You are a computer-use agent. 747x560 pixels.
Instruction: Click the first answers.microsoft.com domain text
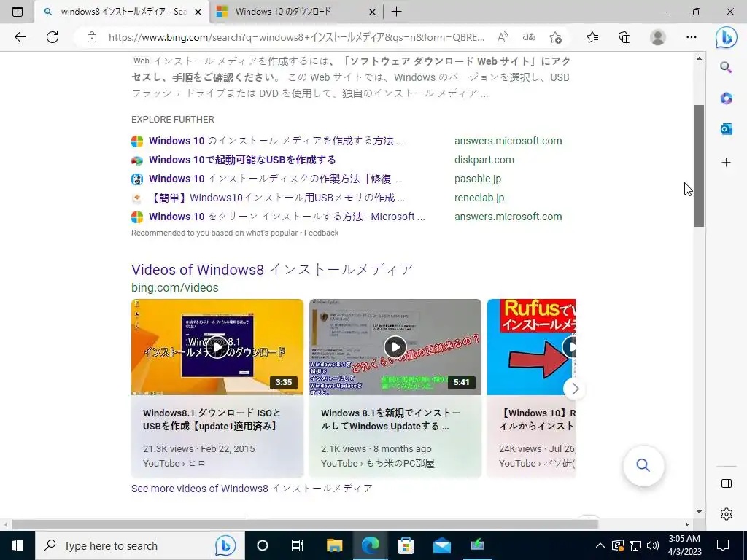(508, 141)
